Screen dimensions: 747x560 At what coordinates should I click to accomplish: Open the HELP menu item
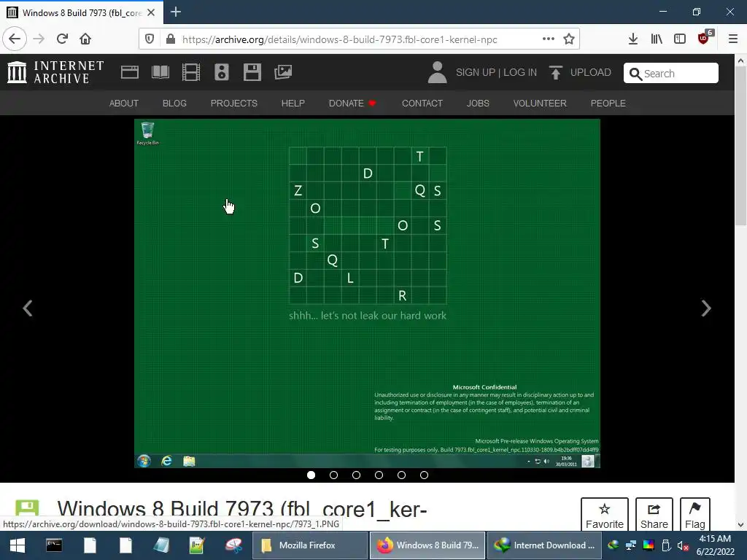pyautogui.click(x=293, y=104)
